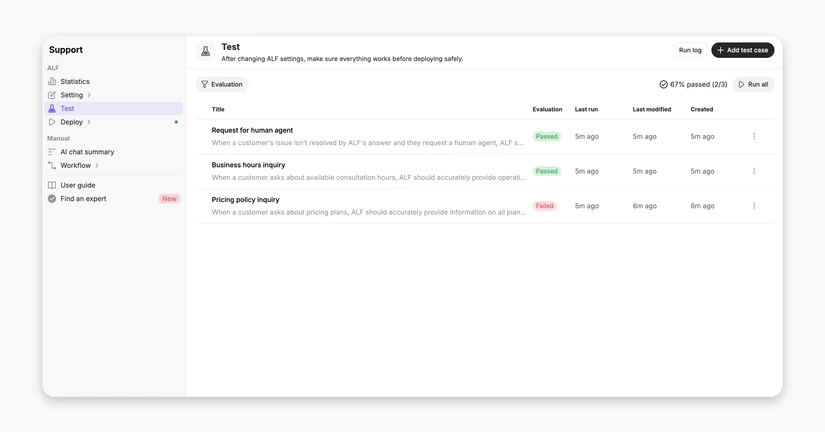The height and width of the screenshot is (432, 825).
Task: Click the filter funnel icon in Evaluation chip
Action: click(x=205, y=84)
